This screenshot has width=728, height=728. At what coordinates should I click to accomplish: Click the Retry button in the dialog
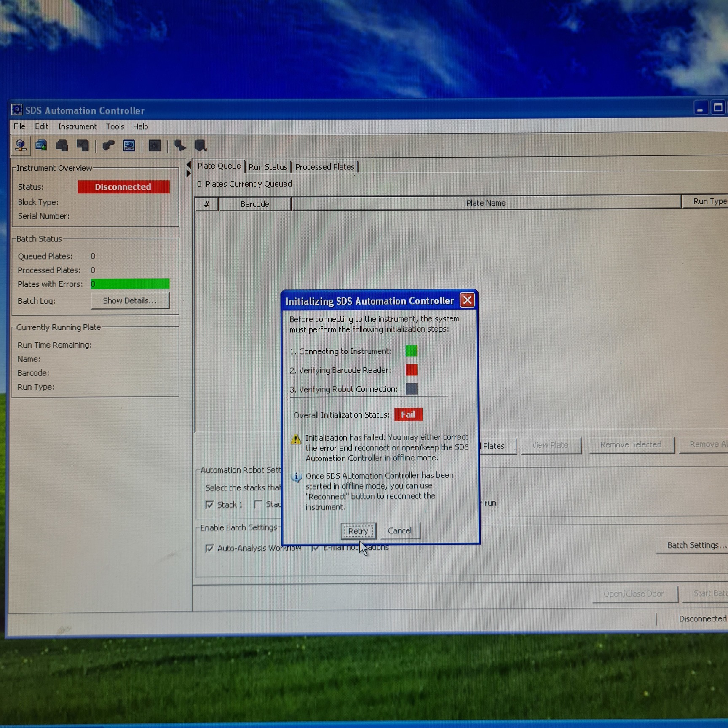click(x=358, y=531)
